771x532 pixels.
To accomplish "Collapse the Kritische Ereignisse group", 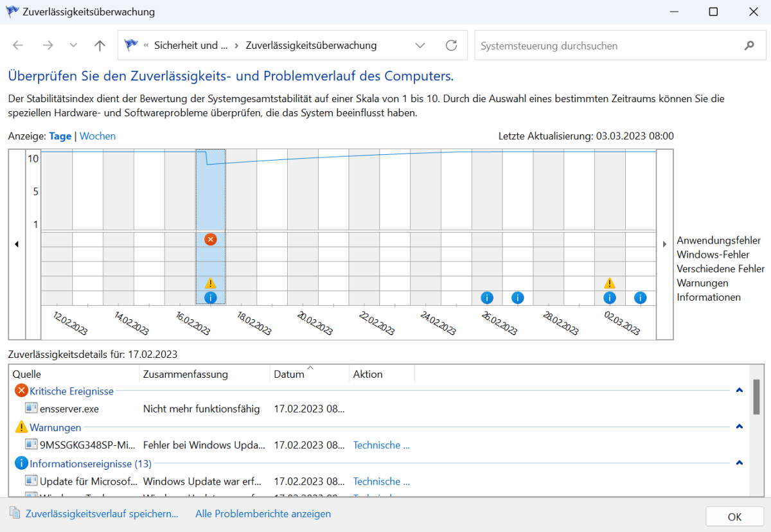I will point(739,390).
